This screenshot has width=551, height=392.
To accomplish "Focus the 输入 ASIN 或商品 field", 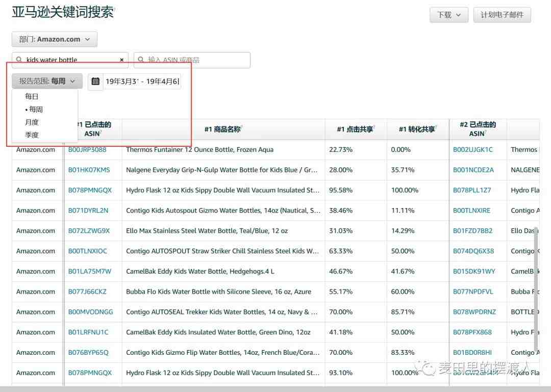I will click(192, 60).
